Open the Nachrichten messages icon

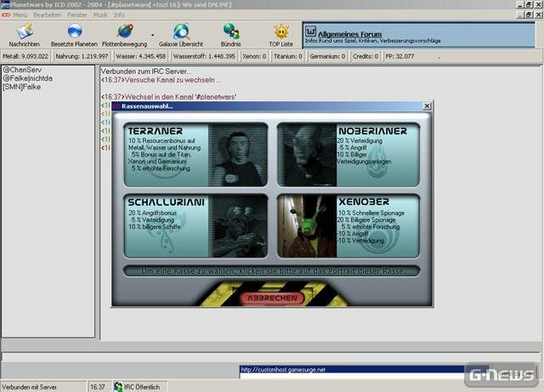25,31
